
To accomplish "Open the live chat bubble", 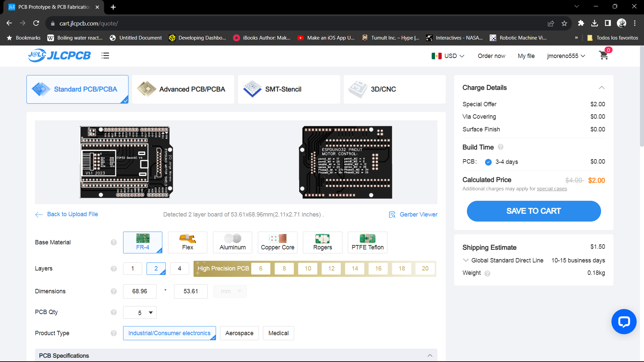I will [x=624, y=321].
